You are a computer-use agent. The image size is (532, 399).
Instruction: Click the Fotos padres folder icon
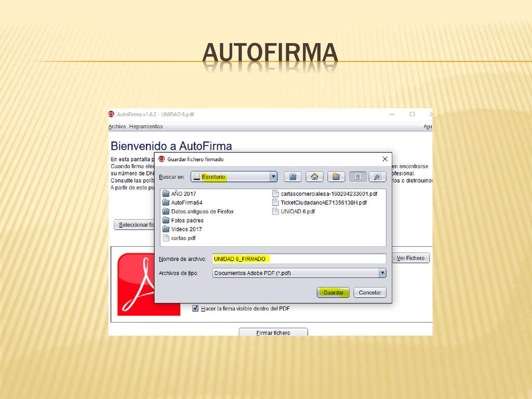pyautogui.click(x=166, y=220)
